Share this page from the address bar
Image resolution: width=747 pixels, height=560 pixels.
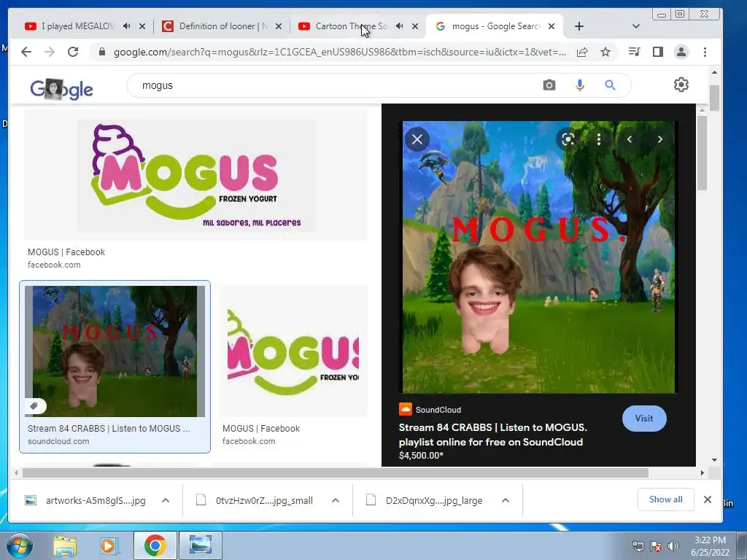click(x=582, y=52)
